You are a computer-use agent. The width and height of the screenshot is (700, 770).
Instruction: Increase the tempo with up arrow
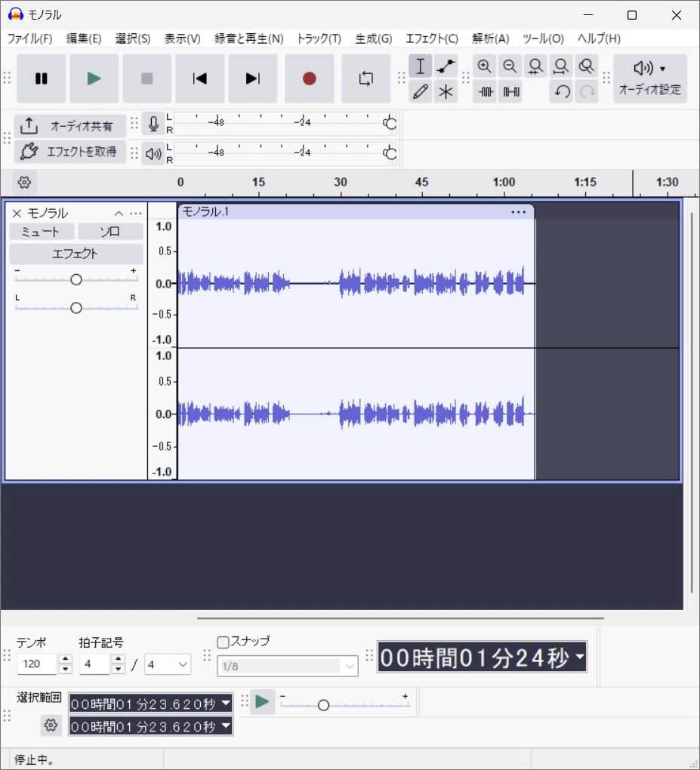point(65,659)
